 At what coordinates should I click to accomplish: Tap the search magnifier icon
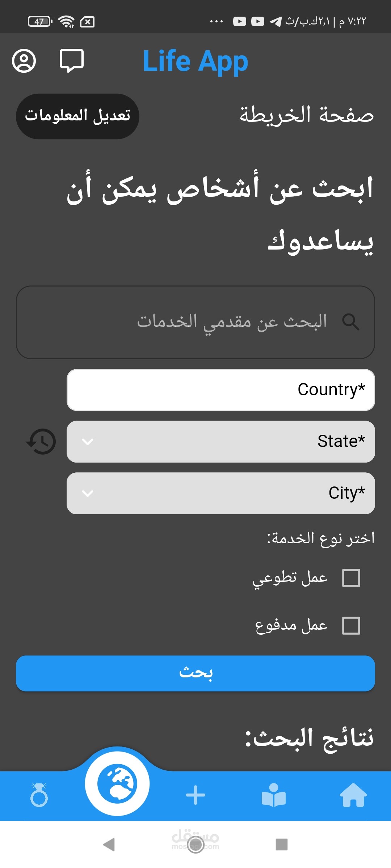350,322
